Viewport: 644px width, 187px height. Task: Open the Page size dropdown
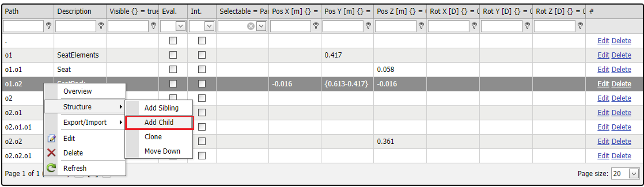click(633, 174)
